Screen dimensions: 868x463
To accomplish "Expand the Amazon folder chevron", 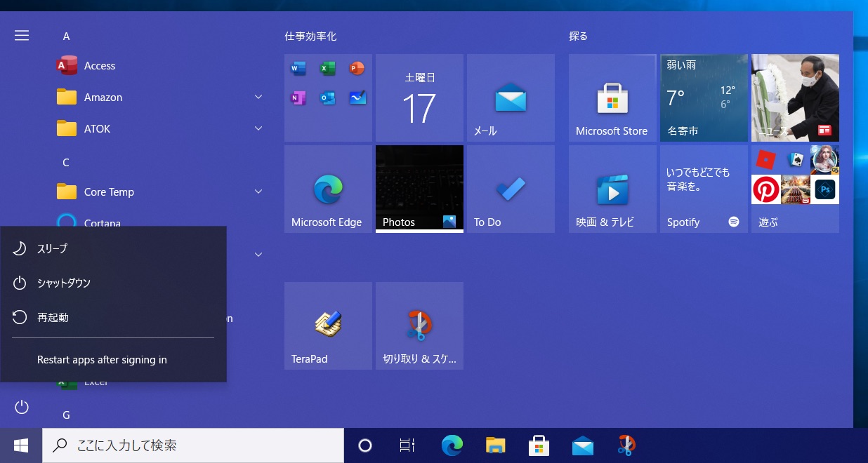I will [258, 97].
